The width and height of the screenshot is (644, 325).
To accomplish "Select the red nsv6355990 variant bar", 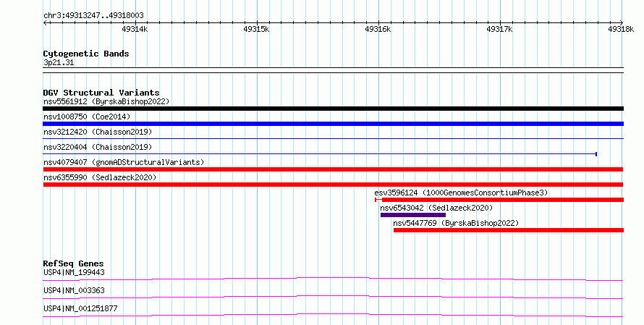I will point(333,185).
